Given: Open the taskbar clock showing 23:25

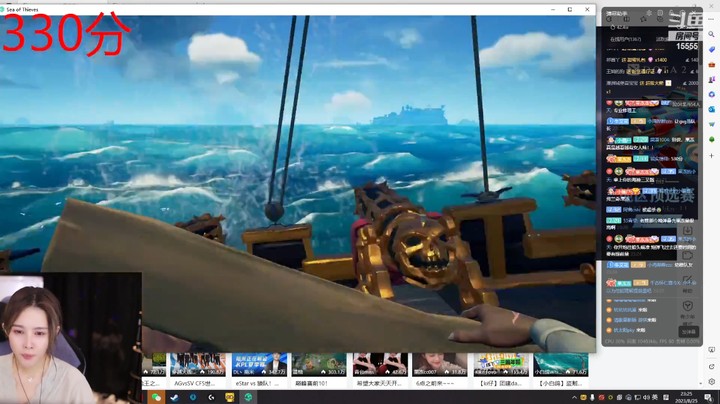Looking at the screenshot, I should coord(686,398).
